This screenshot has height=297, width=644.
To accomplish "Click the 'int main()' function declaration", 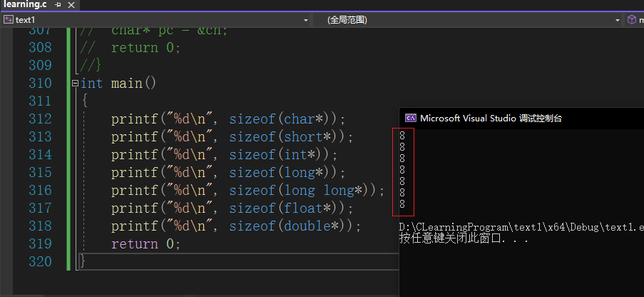I will click(118, 83).
